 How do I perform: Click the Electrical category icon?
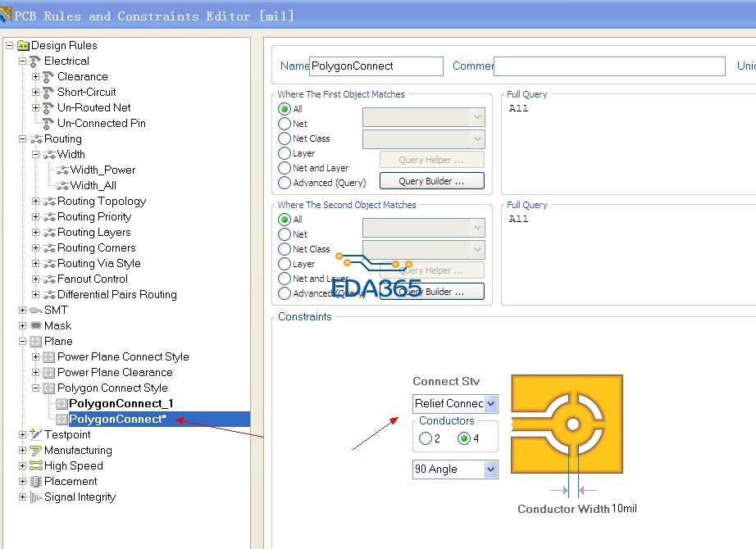click(35, 61)
